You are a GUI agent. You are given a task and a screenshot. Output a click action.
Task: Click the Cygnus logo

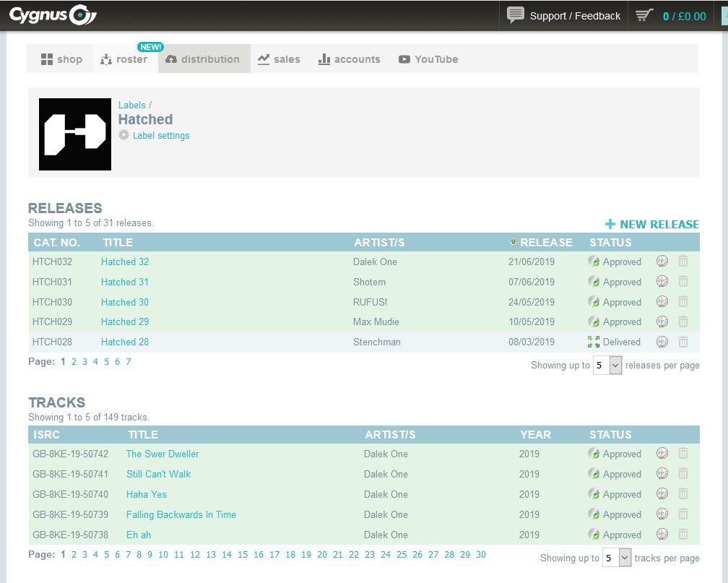point(53,15)
